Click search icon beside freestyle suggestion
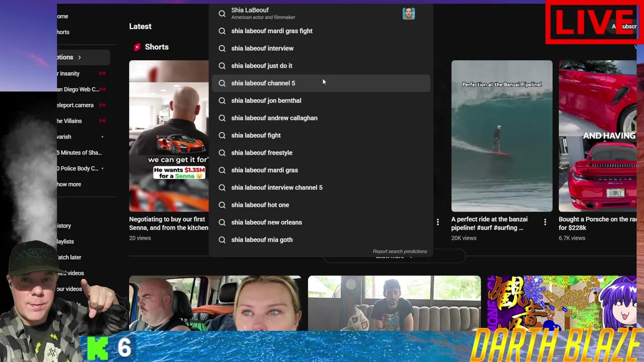This screenshot has width=644, height=362. [222, 153]
